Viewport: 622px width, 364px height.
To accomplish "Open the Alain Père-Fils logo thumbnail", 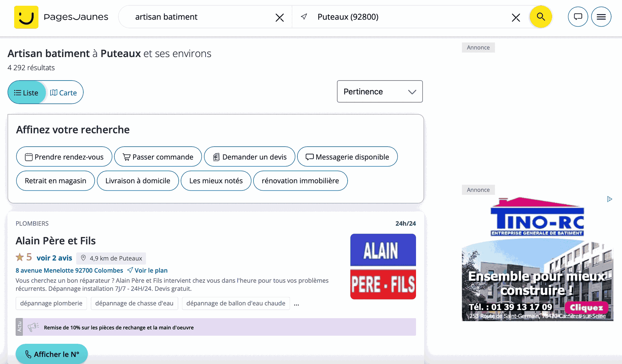I will coord(383,267).
